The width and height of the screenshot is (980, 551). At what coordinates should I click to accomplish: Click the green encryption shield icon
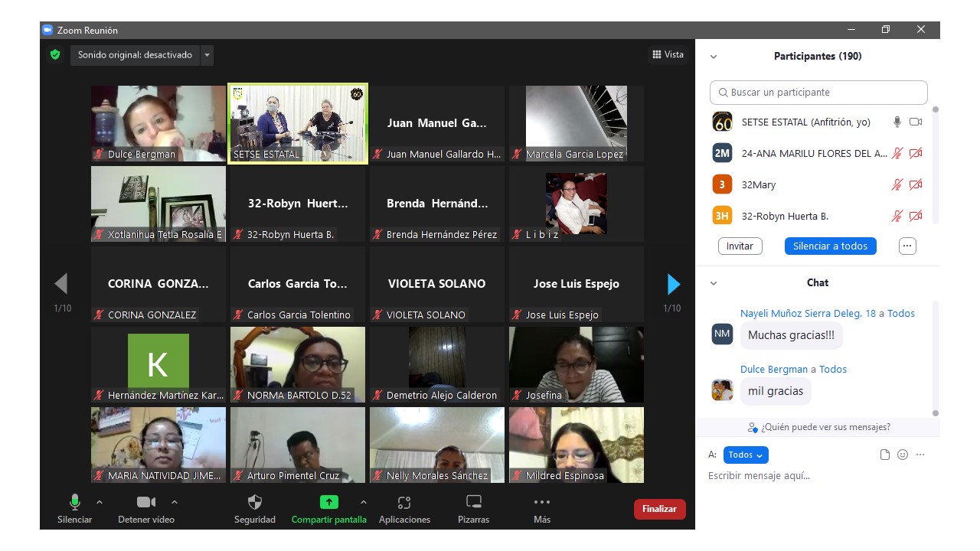point(55,55)
